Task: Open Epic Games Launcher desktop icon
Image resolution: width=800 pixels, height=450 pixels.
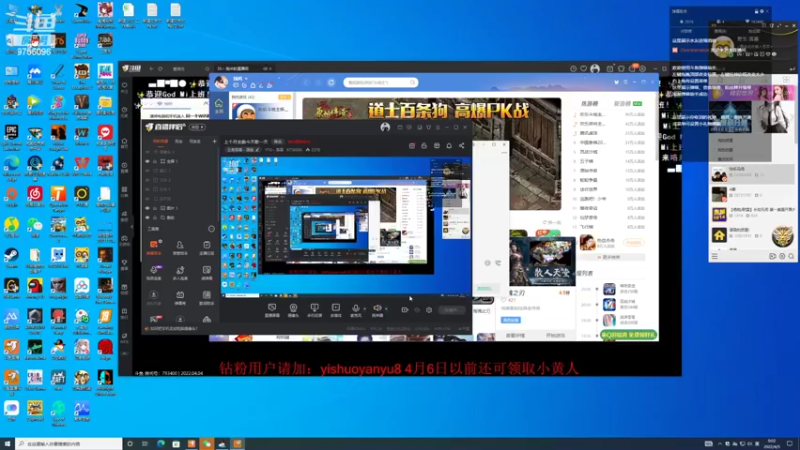Action: pyautogui.click(x=11, y=137)
